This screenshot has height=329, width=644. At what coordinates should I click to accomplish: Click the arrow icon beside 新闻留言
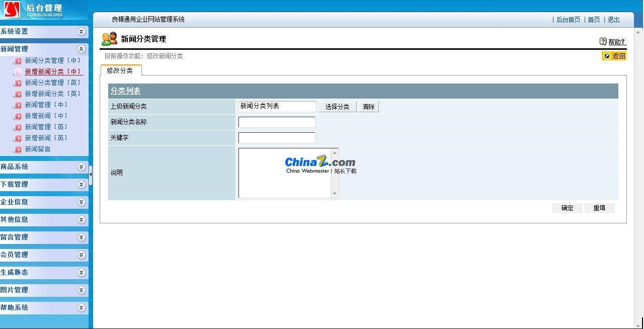(18, 149)
